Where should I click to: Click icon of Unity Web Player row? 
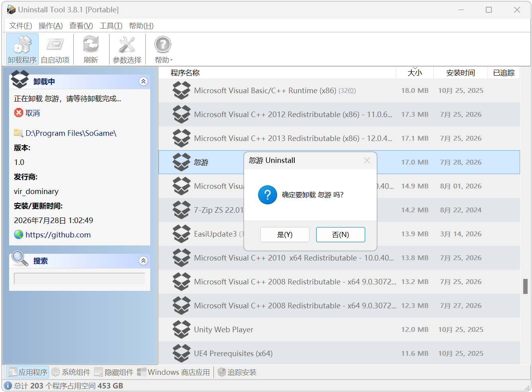(x=182, y=329)
